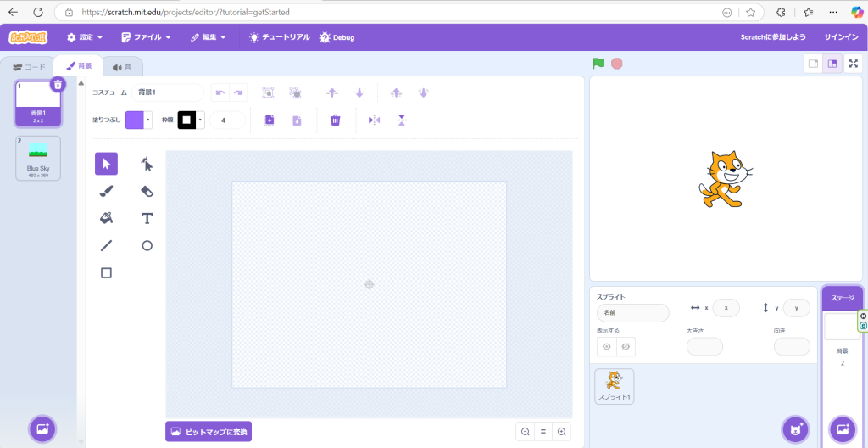Open the 設定 settings dropdown
Image resolution: width=868 pixels, height=448 pixels.
click(x=85, y=37)
